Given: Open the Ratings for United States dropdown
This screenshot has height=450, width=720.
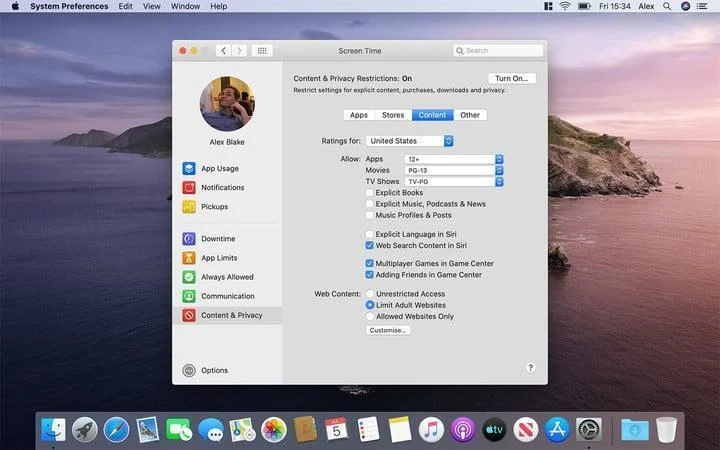Looking at the screenshot, I should (410, 141).
